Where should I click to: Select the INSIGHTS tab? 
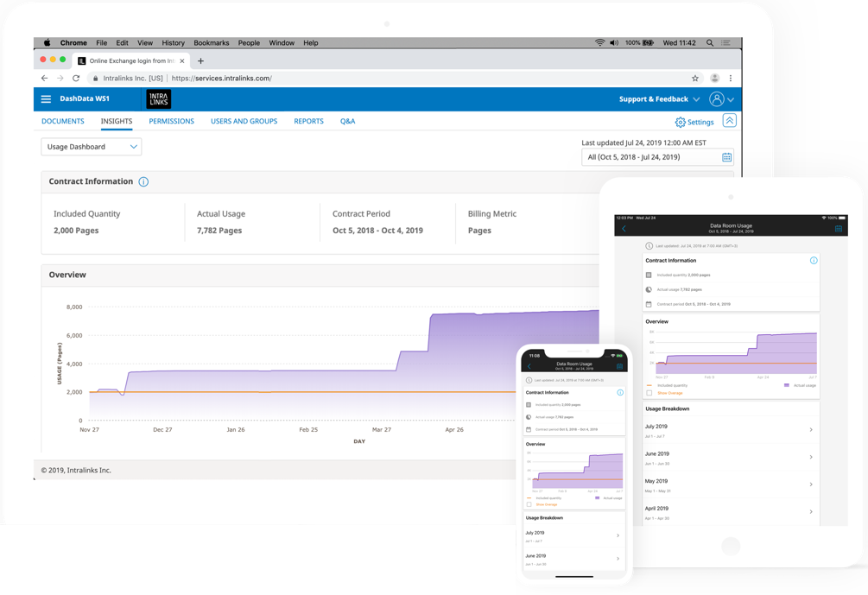(x=117, y=121)
